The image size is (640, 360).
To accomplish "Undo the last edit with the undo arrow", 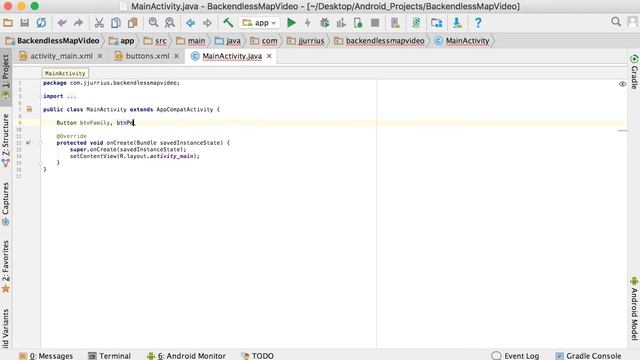I will pos(62,23).
